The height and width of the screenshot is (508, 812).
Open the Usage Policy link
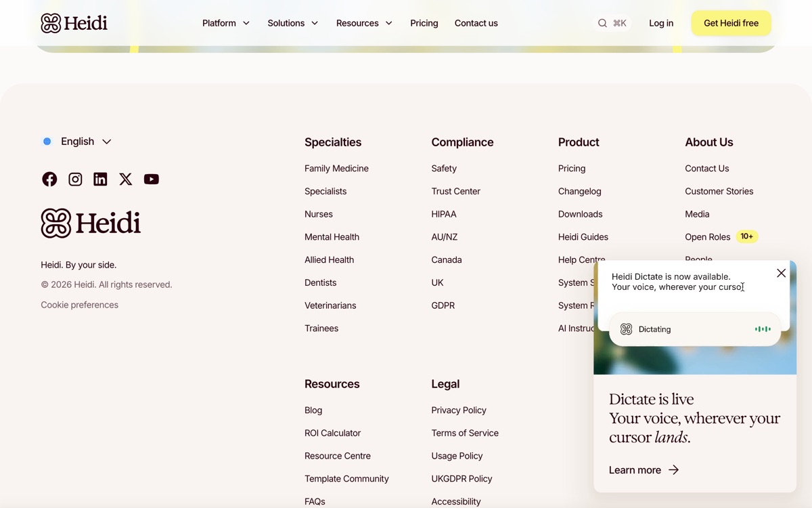pos(457,456)
